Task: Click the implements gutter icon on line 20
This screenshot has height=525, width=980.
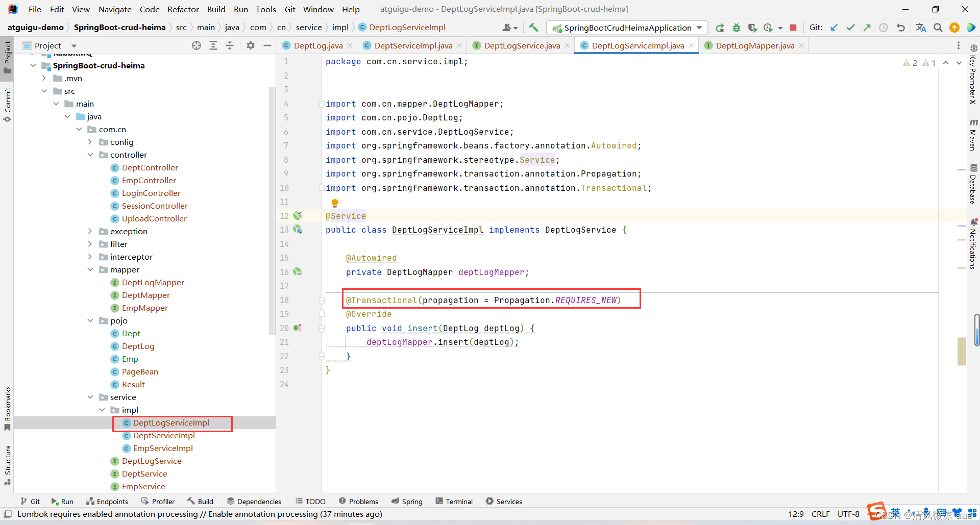Action: (298, 328)
